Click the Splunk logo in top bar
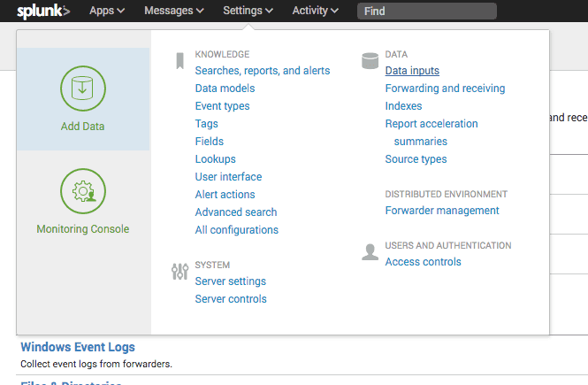 (43, 12)
